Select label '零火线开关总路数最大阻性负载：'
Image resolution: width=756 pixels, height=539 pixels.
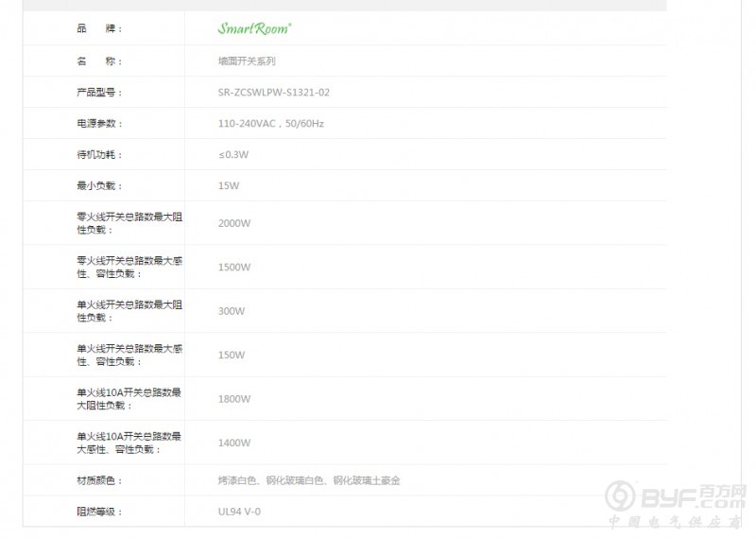tap(129, 223)
